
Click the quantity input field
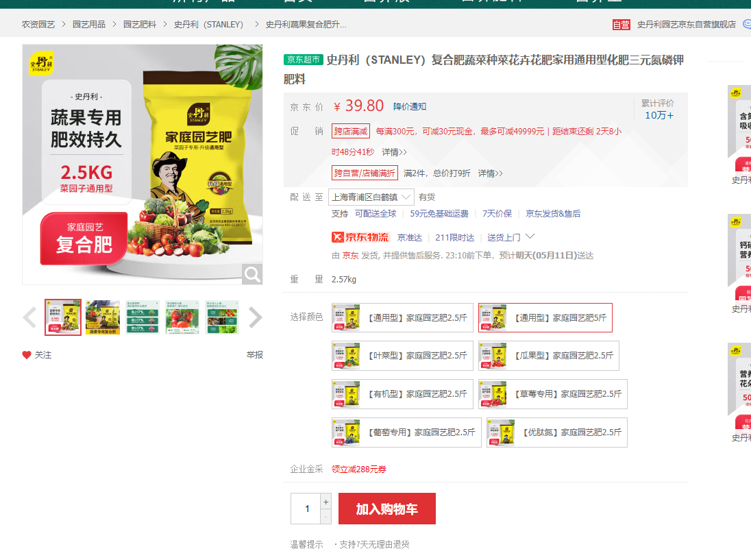tap(307, 509)
